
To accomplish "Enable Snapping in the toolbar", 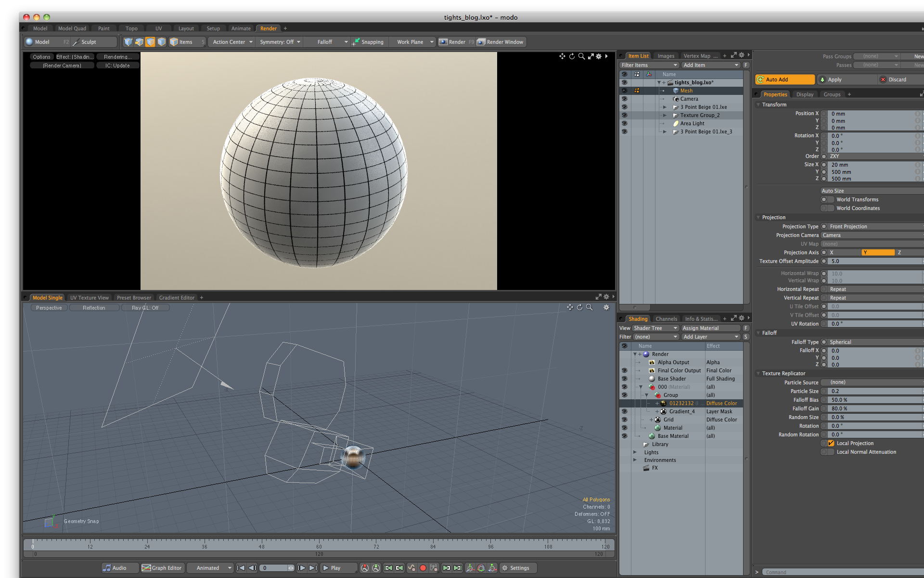I will tap(368, 42).
